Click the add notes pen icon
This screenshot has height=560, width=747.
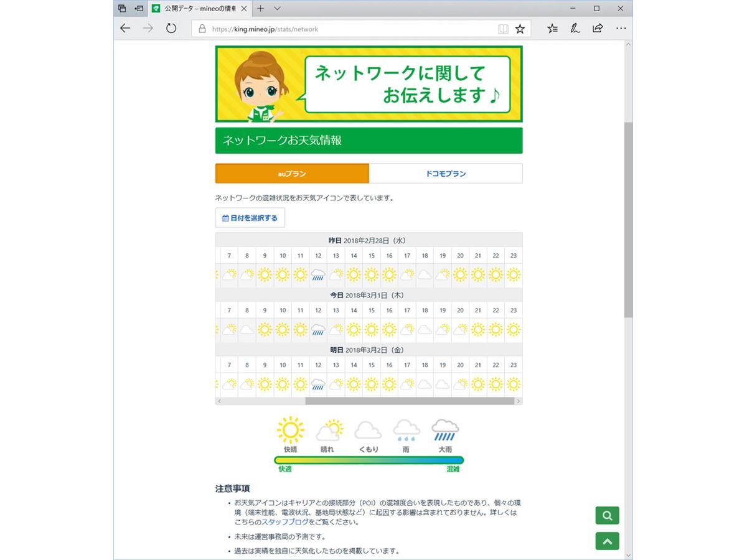coord(575,29)
